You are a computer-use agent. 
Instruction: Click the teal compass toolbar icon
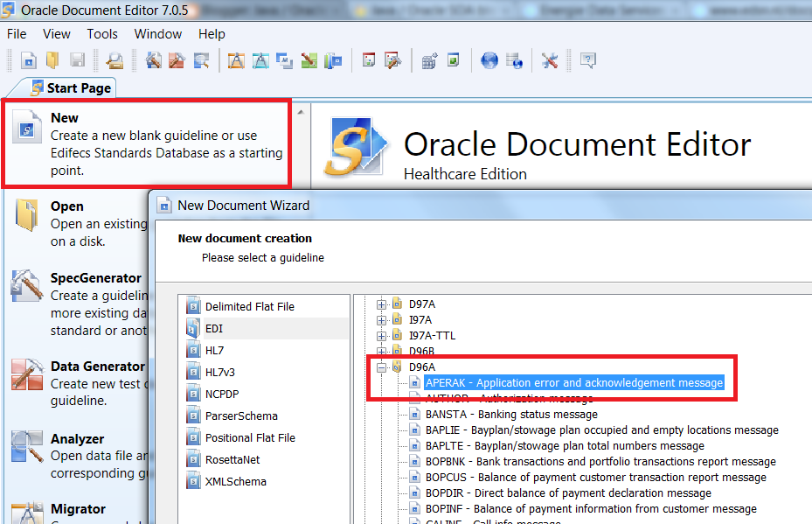[x=260, y=60]
